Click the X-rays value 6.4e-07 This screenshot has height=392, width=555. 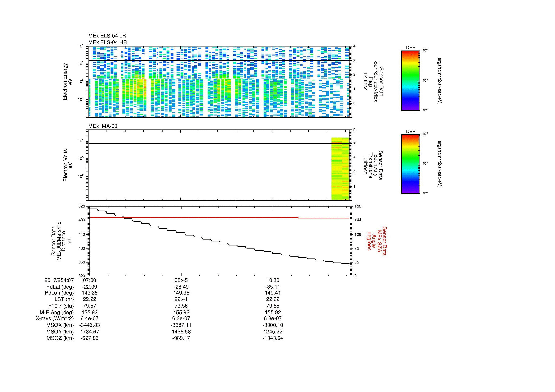click(x=89, y=318)
